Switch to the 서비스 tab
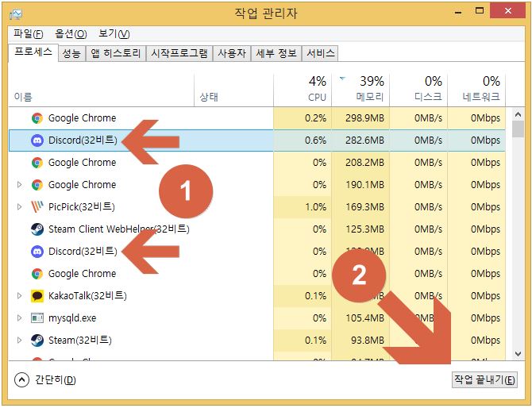532x408 pixels. pos(320,54)
